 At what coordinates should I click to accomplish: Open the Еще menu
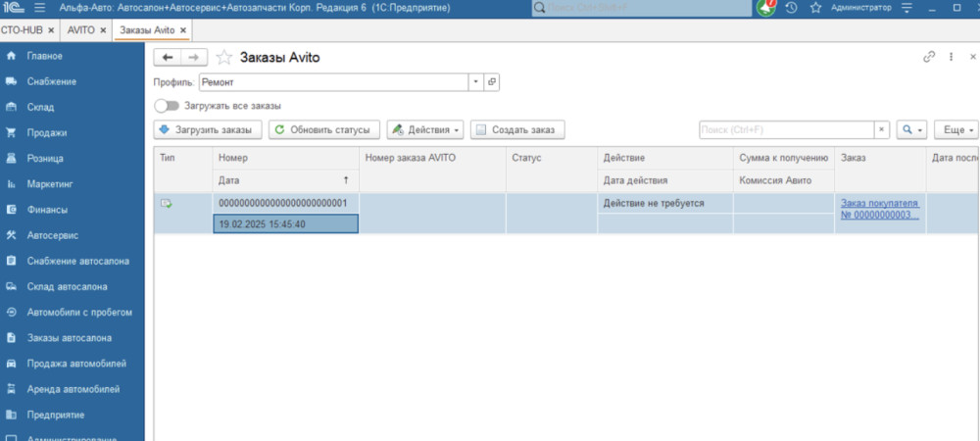click(956, 130)
